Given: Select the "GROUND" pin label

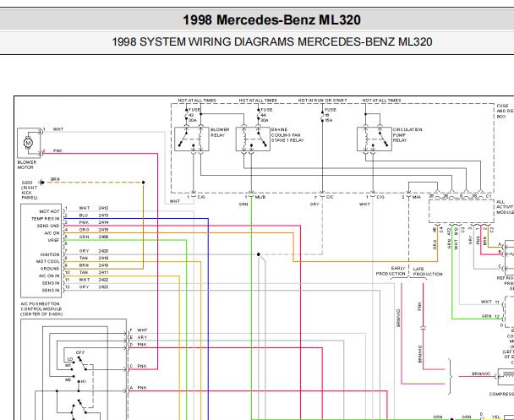Looking at the screenshot, I should coord(50,269).
